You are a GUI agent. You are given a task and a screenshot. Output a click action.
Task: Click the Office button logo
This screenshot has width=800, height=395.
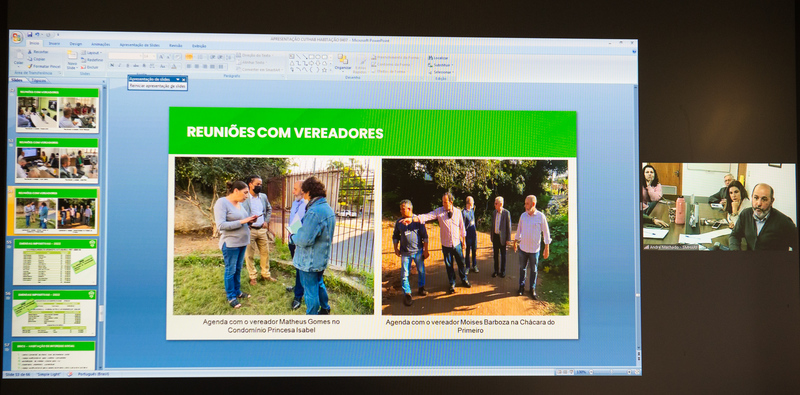17,37
